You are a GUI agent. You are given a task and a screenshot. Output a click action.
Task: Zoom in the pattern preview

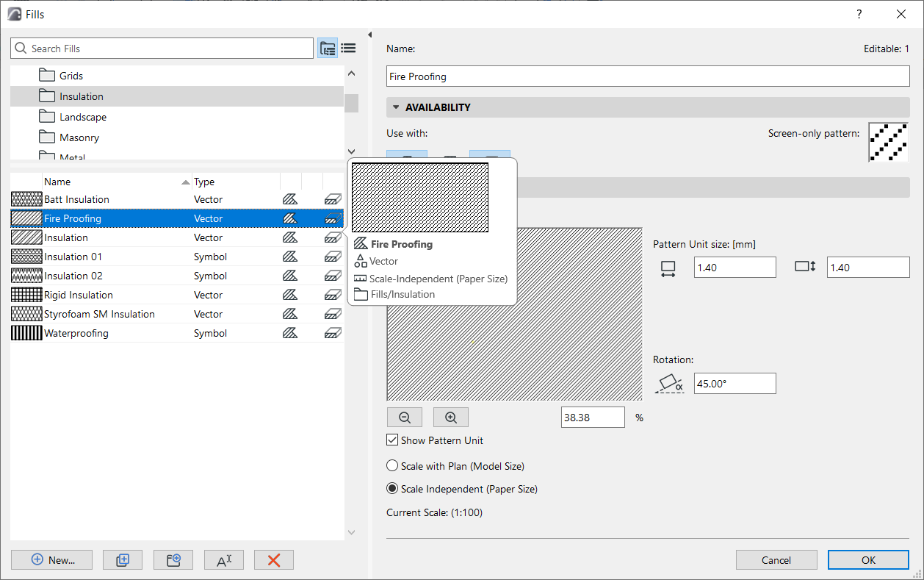(x=450, y=418)
